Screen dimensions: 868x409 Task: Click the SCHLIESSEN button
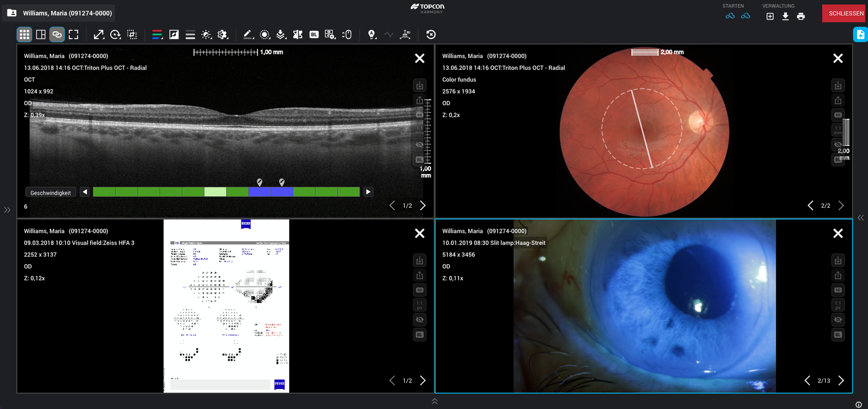[845, 14]
